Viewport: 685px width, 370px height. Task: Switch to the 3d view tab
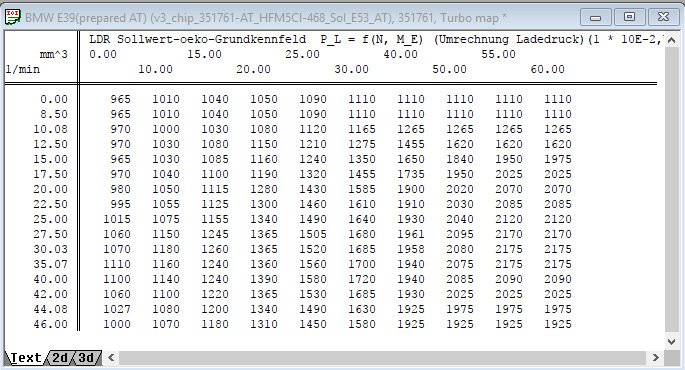86,358
